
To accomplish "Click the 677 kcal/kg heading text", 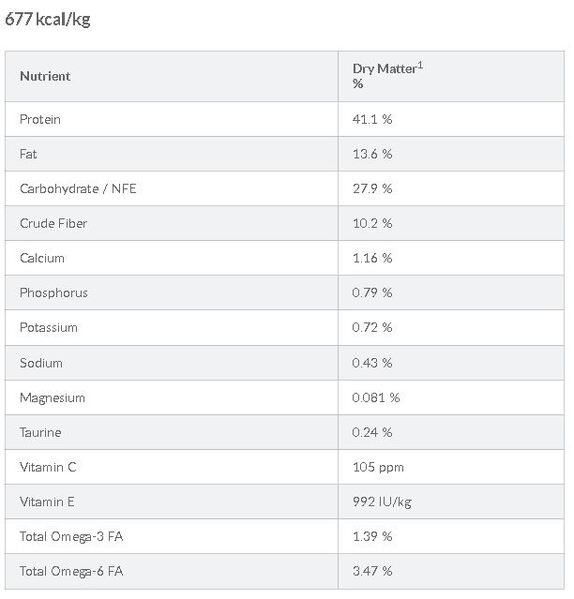I will point(48,19).
